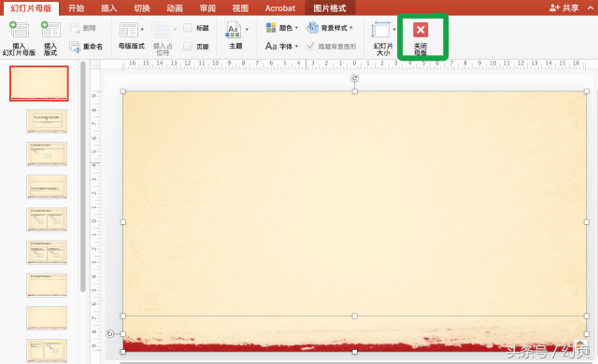Toggle Hide Background Graphics (隐藏背景图形) checkbox
598x364 pixels.
click(x=310, y=47)
